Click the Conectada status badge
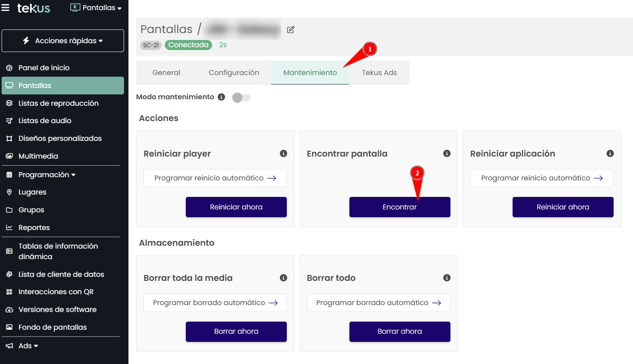Screen dimensions: 633x364 point(188,45)
